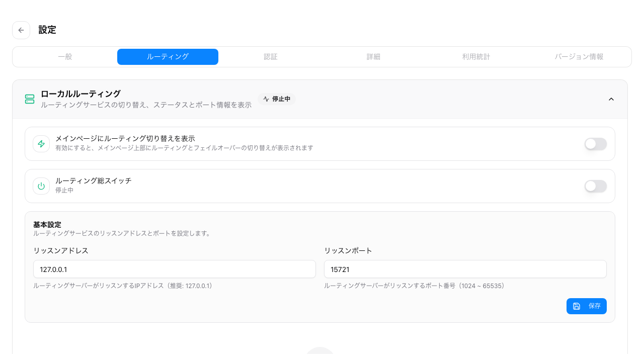
Task: Click the ローカルルーティング heading
Action: point(80,94)
